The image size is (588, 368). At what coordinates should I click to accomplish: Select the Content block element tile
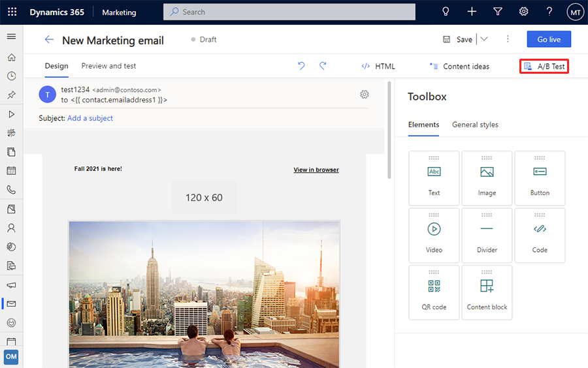487,292
